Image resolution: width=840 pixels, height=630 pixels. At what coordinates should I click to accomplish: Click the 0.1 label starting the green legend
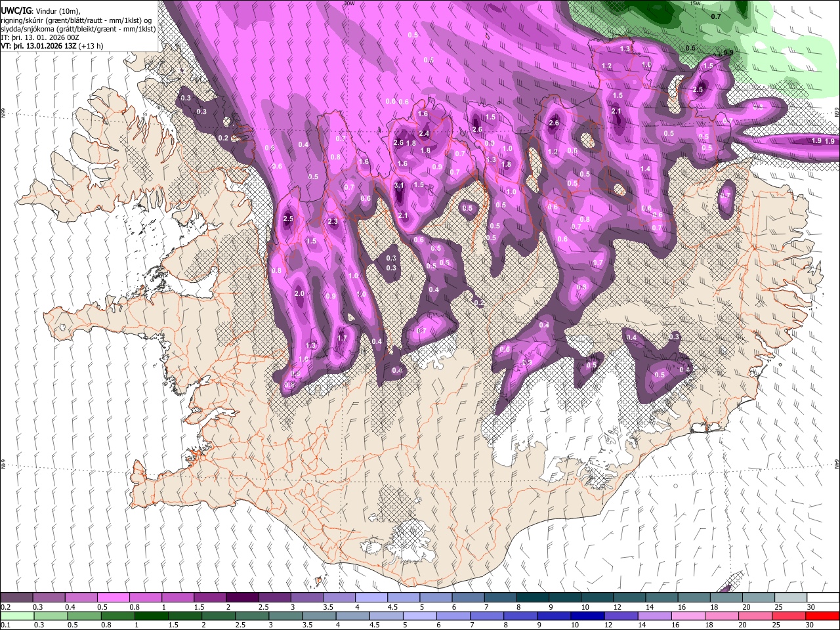tap(5, 625)
